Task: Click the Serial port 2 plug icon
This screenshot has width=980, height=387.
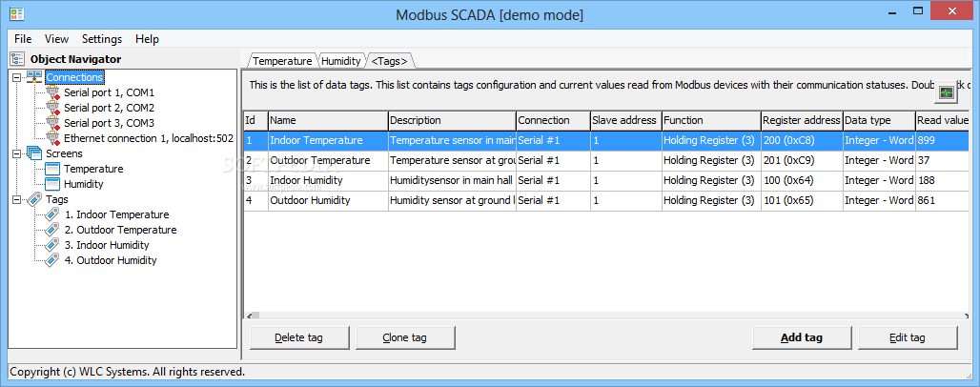Action: tap(53, 108)
